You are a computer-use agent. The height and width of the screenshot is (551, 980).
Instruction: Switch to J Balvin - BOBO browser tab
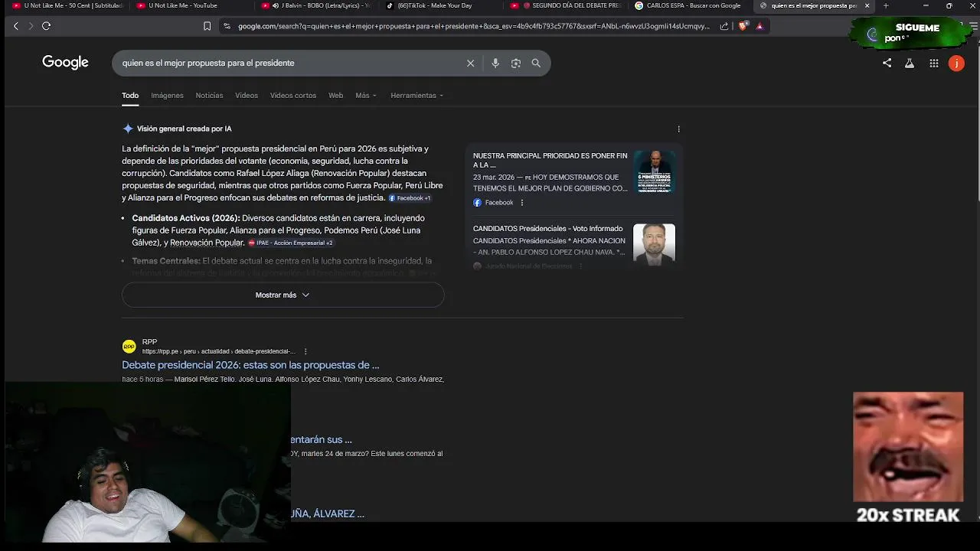pyautogui.click(x=315, y=5)
